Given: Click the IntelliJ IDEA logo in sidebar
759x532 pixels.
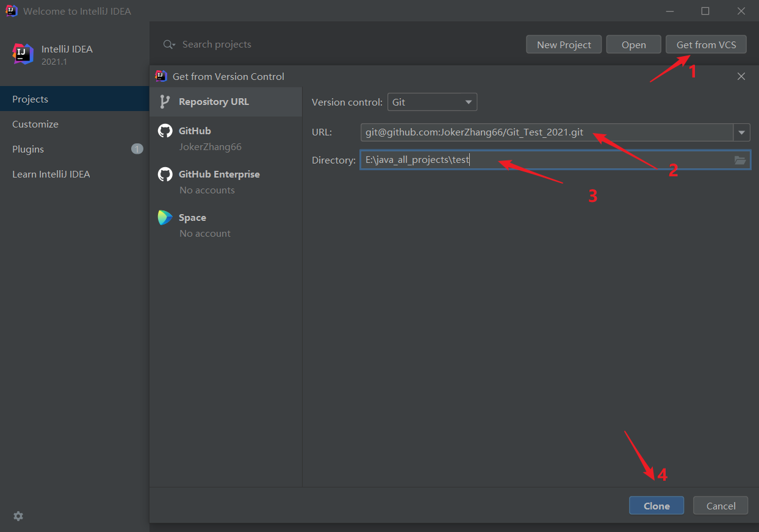Looking at the screenshot, I should tap(23, 54).
